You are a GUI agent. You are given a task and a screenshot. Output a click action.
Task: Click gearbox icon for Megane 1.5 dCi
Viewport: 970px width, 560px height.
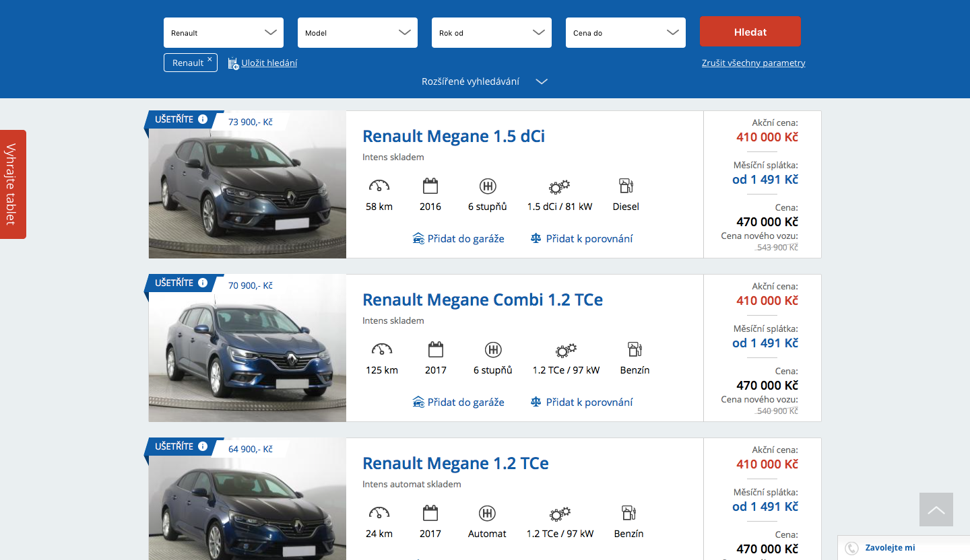click(488, 186)
